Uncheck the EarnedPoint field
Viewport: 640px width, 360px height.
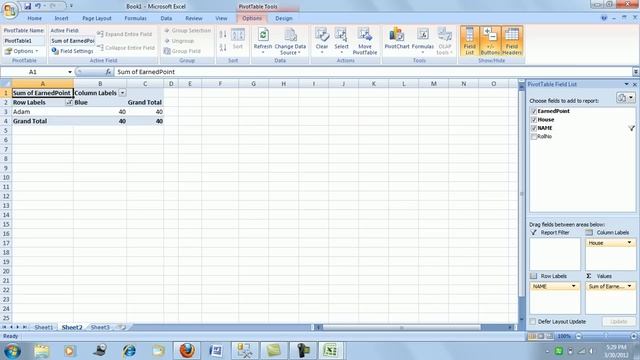(x=534, y=111)
